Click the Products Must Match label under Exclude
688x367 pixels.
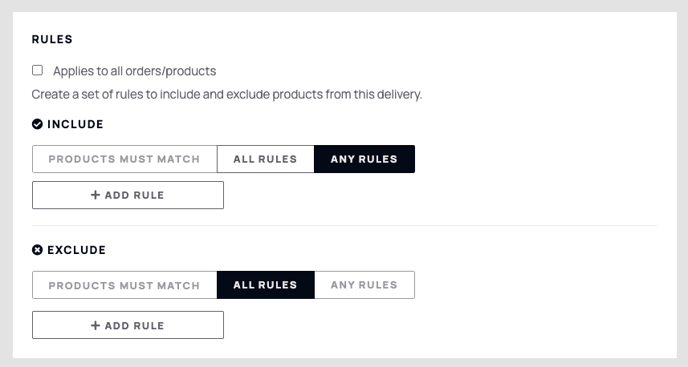click(x=124, y=285)
